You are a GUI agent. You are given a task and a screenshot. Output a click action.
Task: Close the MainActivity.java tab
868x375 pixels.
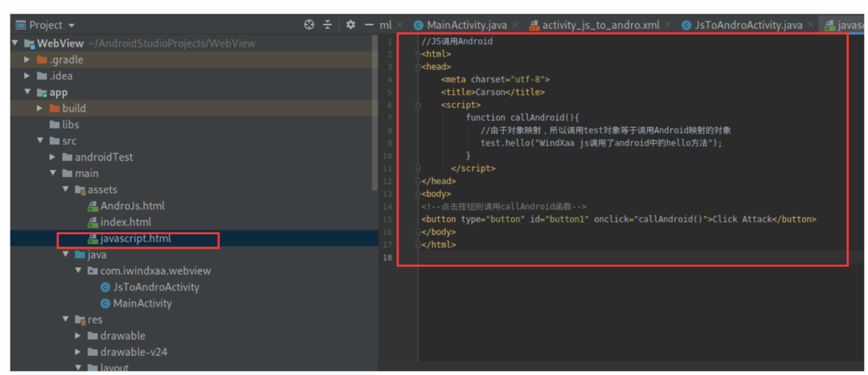pyautogui.click(x=515, y=25)
